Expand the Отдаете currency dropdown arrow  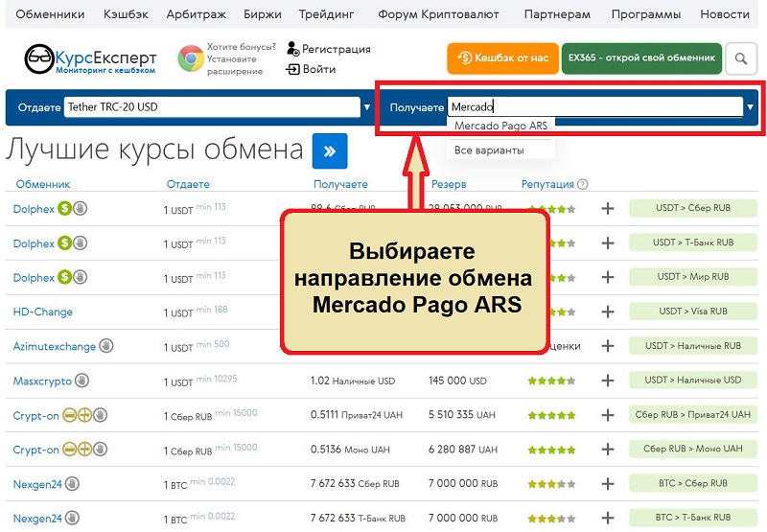pyautogui.click(x=367, y=107)
